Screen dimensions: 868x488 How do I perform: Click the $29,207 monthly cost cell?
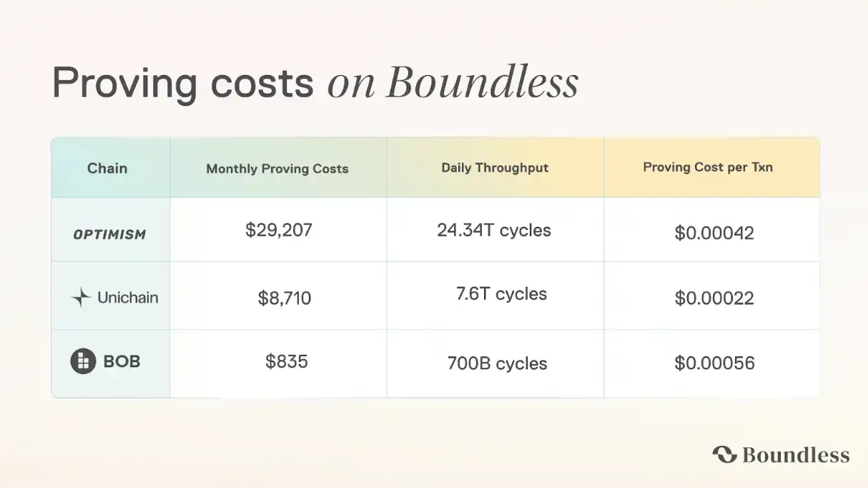(x=279, y=230)
